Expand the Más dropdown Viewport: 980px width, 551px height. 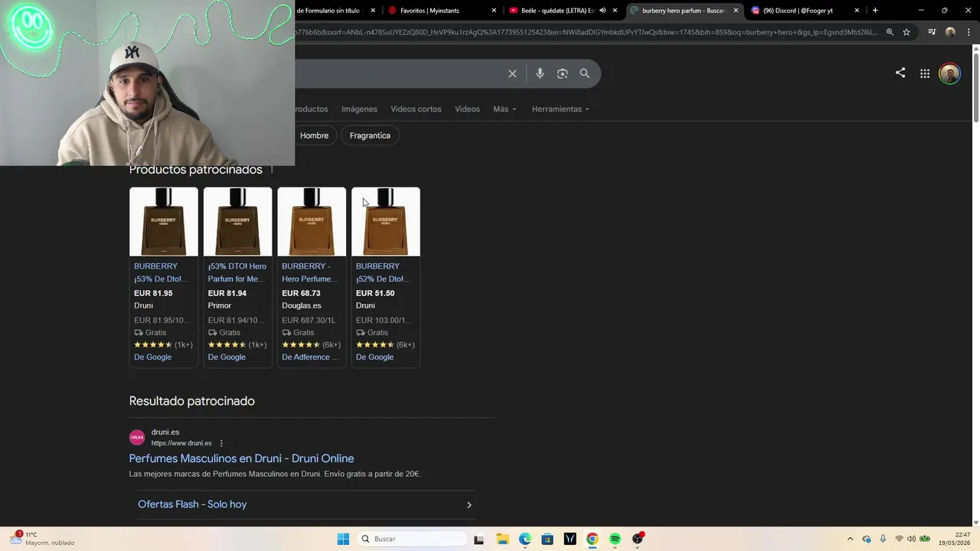pyautogui.click(x=505, y=109)
